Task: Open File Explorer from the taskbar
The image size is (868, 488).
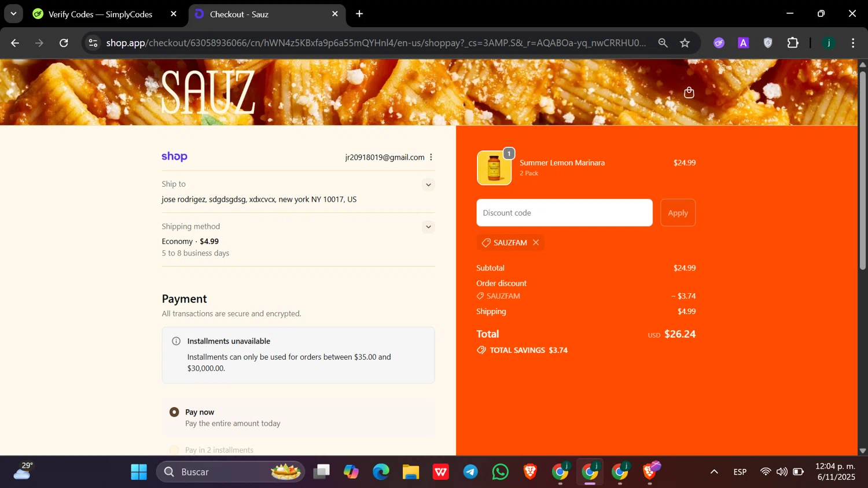Action: 411,472
